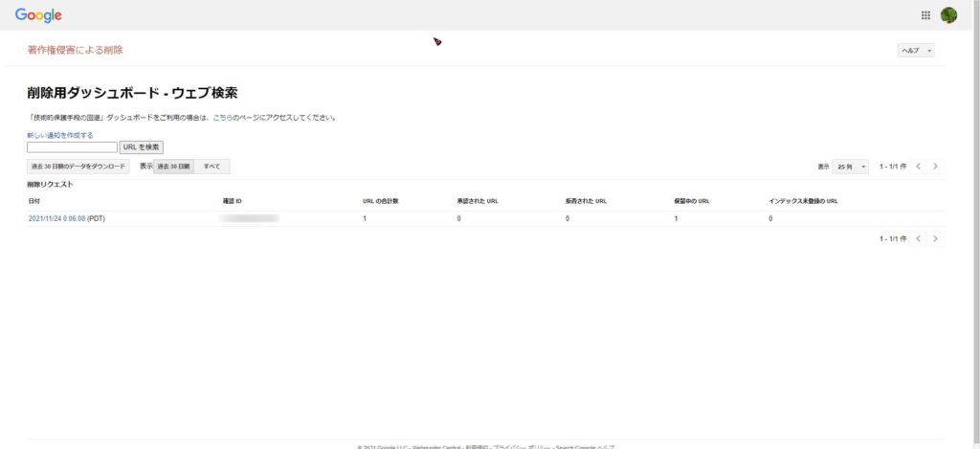The width and height of the screenshot is (980, 449).
Task: Click the URL の合計数 column header
Action: [x=381, y=201]
